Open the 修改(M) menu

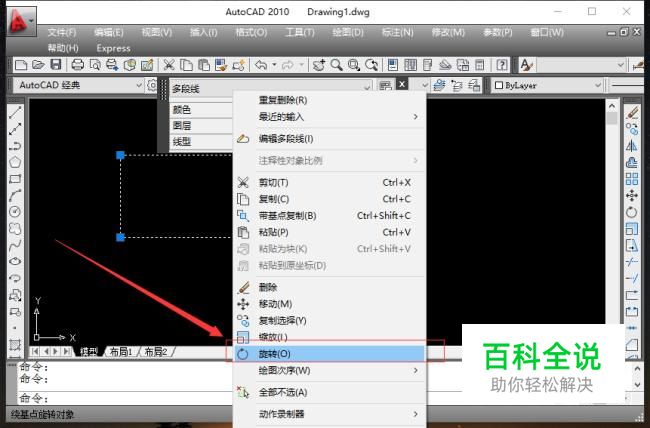[x=448, y=32]
